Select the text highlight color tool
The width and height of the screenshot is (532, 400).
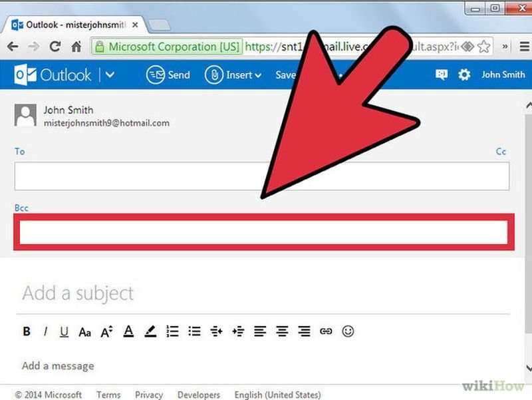(x=151, y=331)
